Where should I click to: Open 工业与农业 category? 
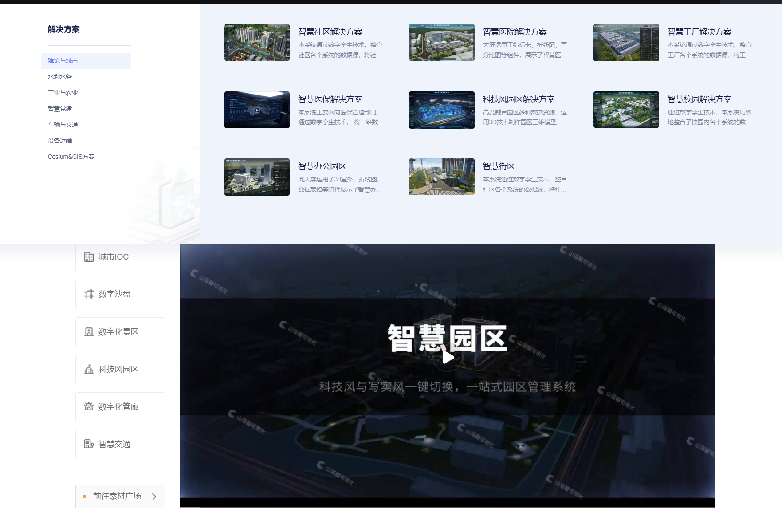pyautogui.click(x=63, y=93)
